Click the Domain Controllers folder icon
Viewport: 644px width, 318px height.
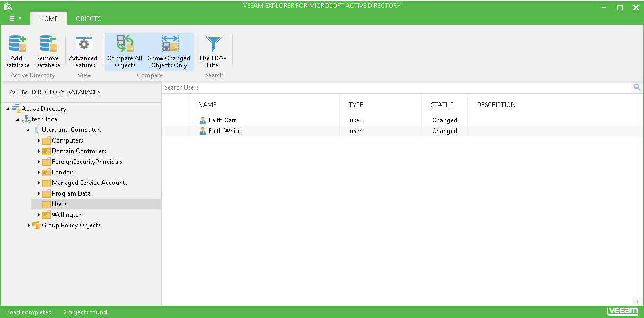46,151
